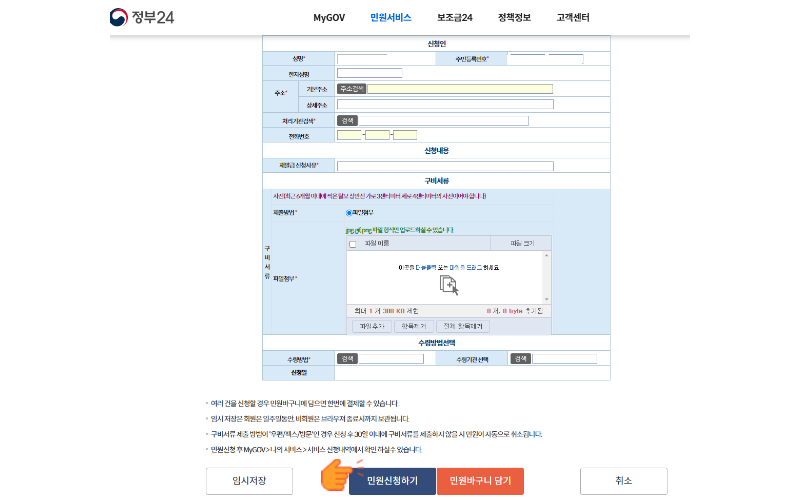Click the 상세주소 detailed address field
This screenshot has width=800, height=500.
(445, 105)
